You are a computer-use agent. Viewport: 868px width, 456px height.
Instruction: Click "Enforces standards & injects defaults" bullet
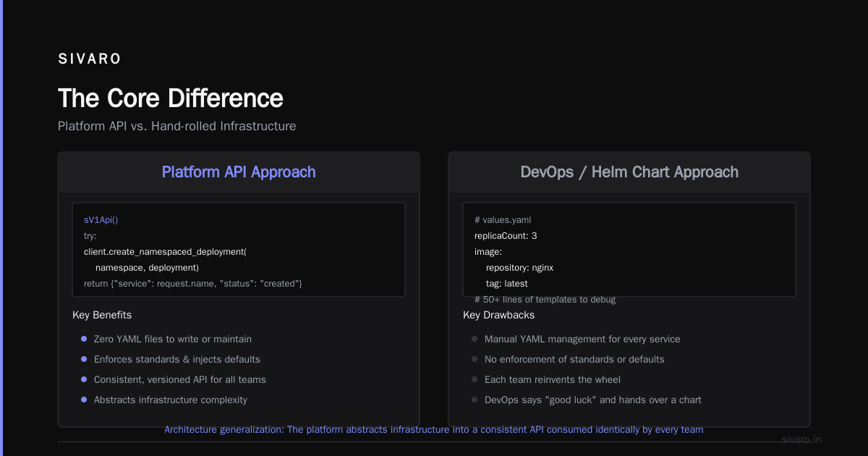tap(177, 359)
